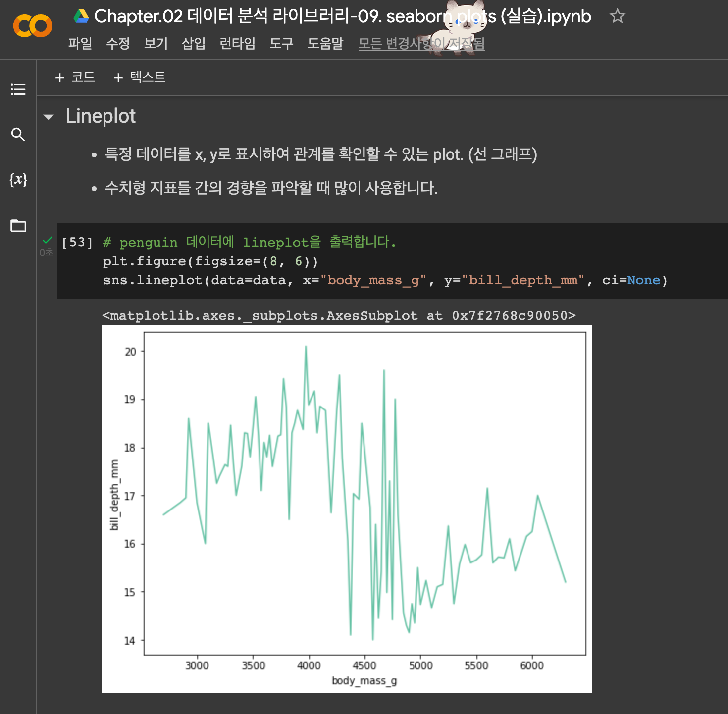The width and height of the screenshot is (728, 714).
Task: Open the files folder panel
Action: tap(18, 226)
